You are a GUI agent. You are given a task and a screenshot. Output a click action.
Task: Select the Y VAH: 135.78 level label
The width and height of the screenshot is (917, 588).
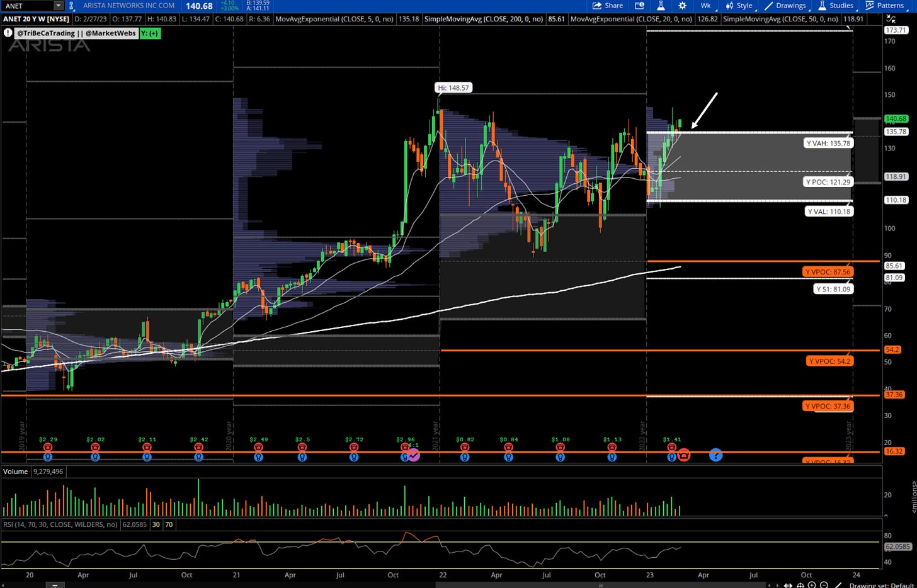tap(828, 144)
